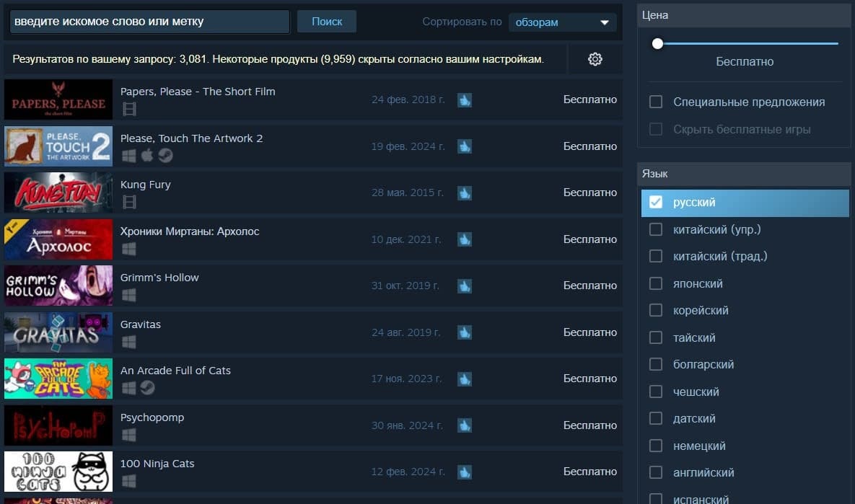Click the thumbs-up review icon for 100 Ninja Cats
The height and width of the screenshot is (504, 855).
pos(465,472)
